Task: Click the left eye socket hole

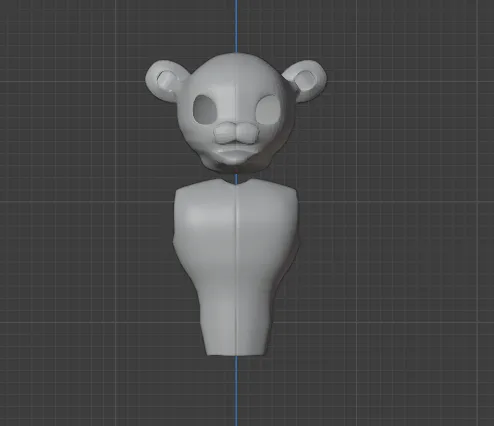Action: coord(205,109)
